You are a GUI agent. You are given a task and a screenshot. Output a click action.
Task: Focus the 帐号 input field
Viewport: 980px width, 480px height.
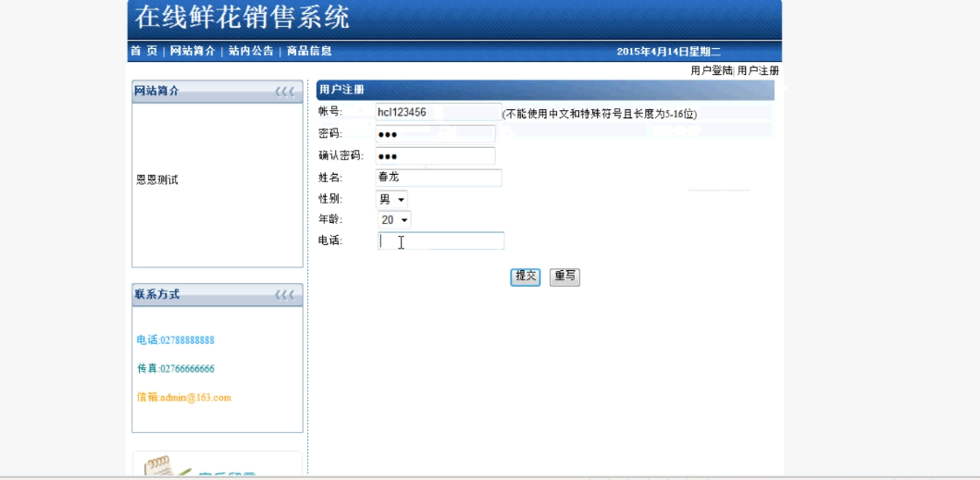438,112
